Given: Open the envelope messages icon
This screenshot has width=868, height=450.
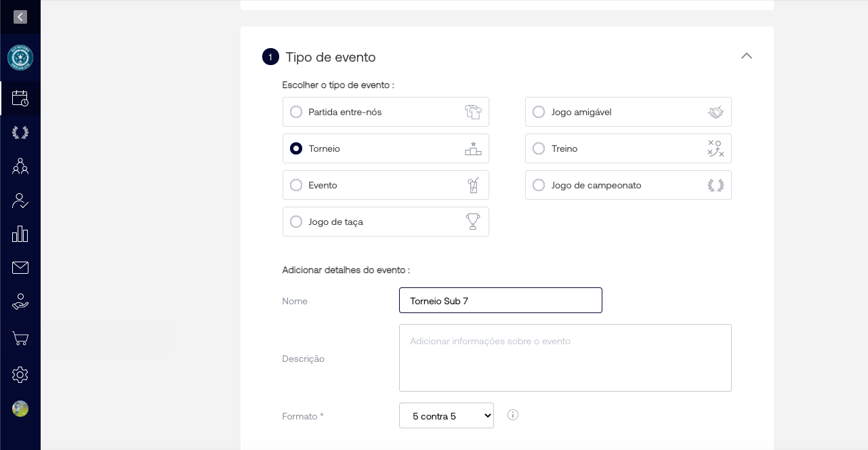Looking at the screenshot, I should (20, 268).
